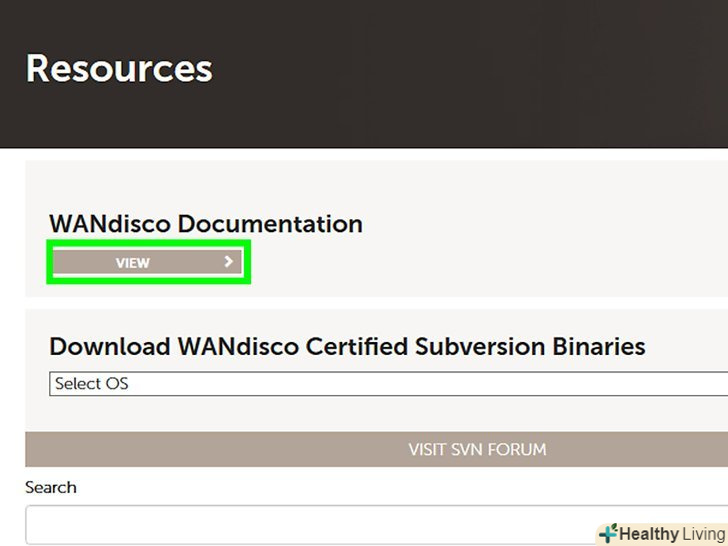Click the Resources page heading
The width and height of the screenshot is (728, 546).
[x=119, y=68]
